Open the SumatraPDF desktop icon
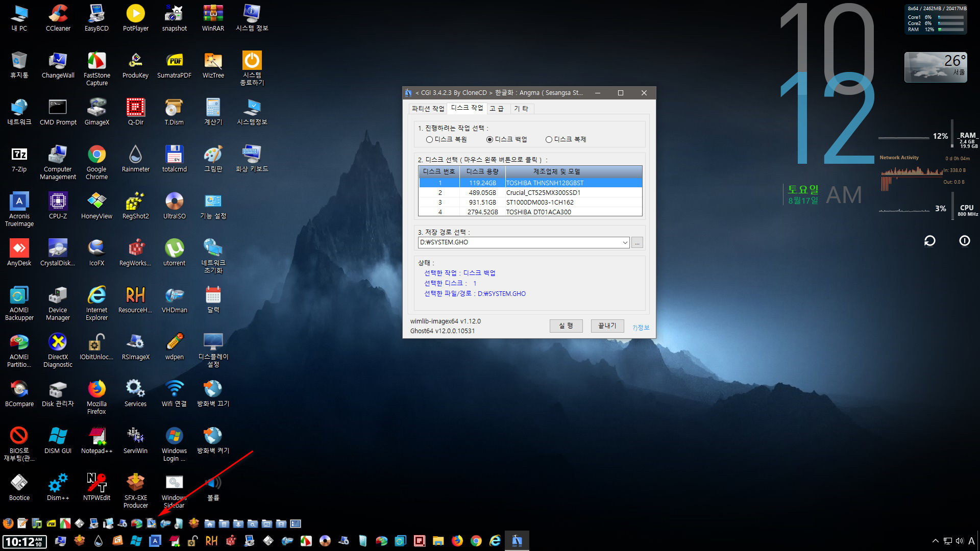Viewport: 980px width, 551px height. point(174,65)
